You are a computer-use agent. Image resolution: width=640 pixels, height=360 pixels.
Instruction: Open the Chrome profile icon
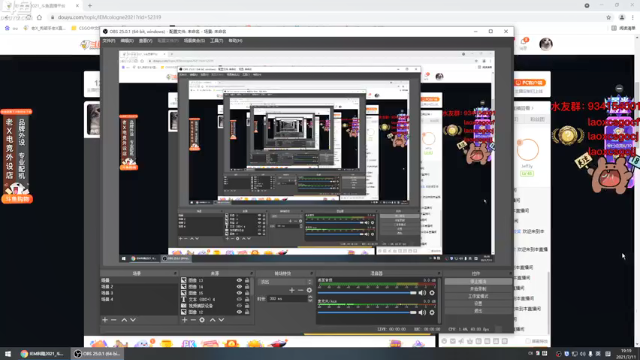click(622, 17)
